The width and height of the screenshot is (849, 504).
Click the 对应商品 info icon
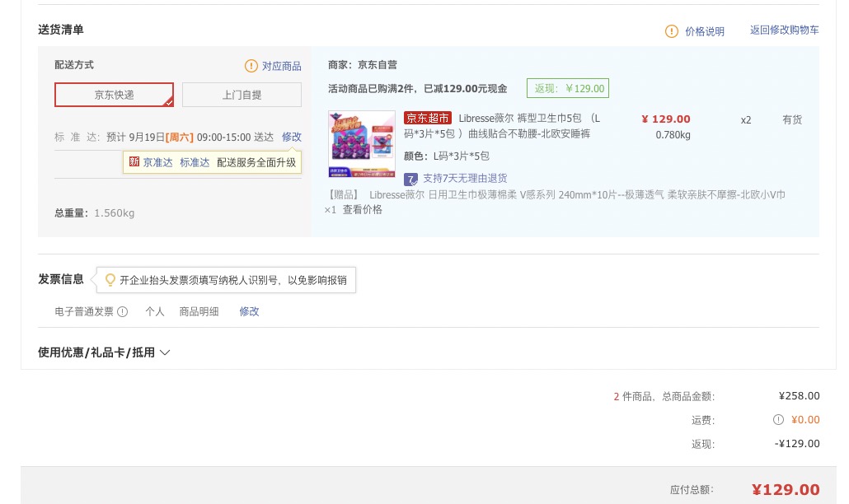click(x=251, y=66)
